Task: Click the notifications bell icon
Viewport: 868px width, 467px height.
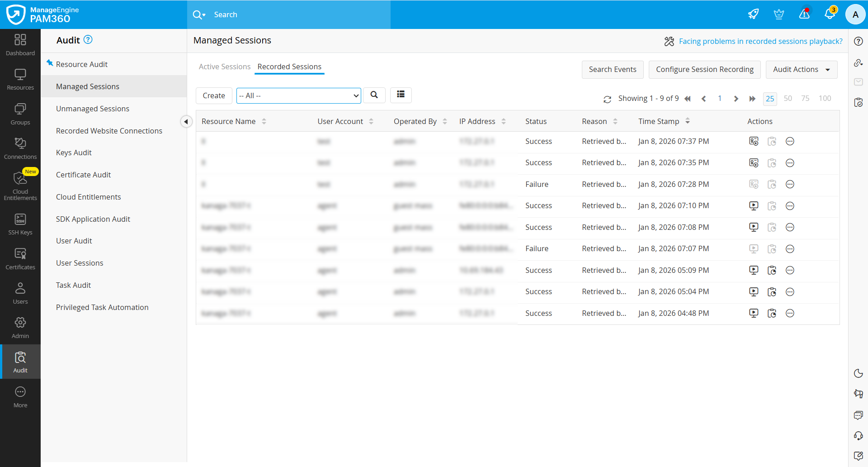Action: pyautogui.click(x=830, y=14)
